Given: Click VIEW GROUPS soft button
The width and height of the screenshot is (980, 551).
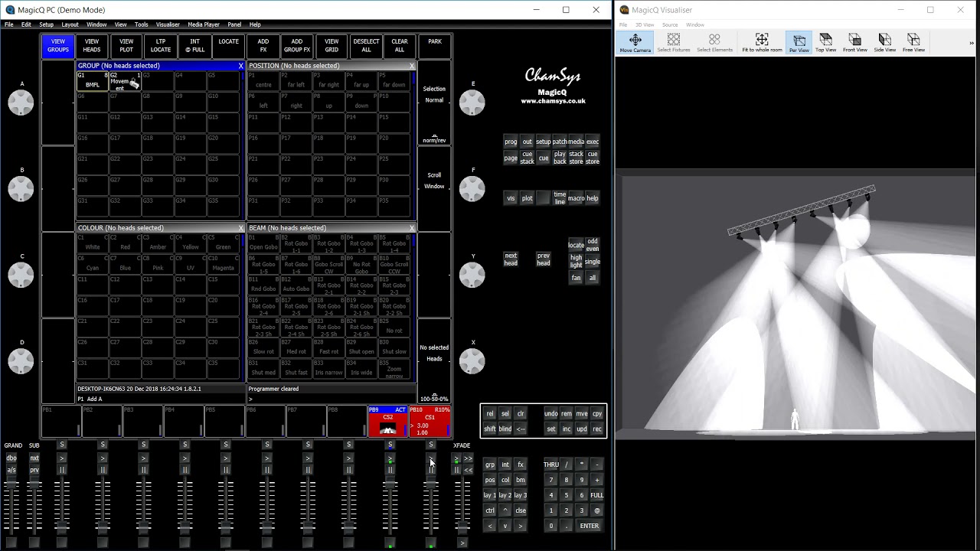Looking at the screenshot, I should [58, 46].
